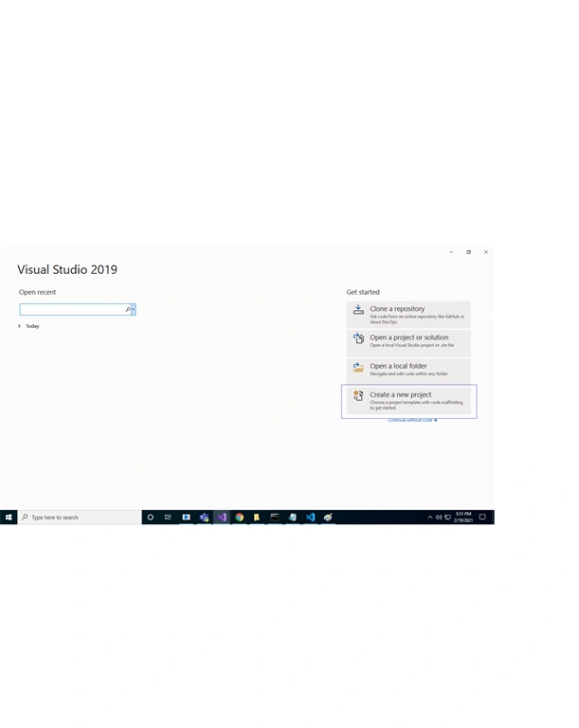Minimize the Visual Studio start window
Screen dimensions: 579x728
click(451, 252)
